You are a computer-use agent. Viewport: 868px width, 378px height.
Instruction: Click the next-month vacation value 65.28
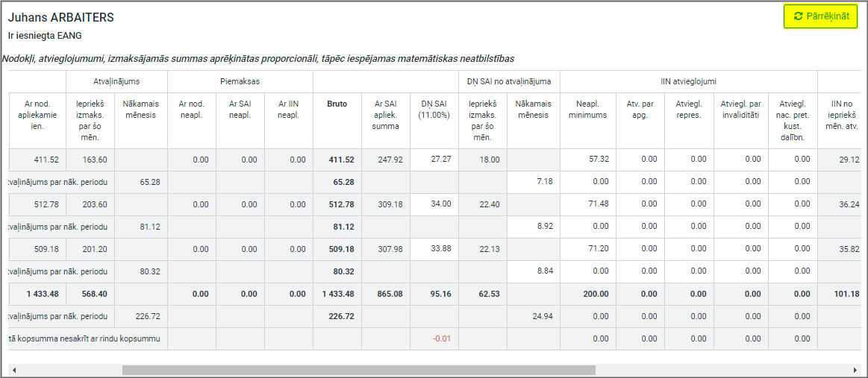coord(149,182)
